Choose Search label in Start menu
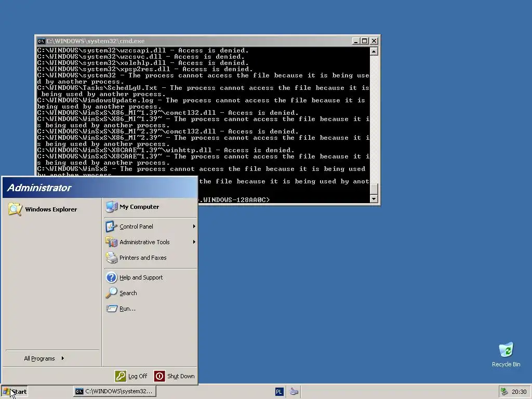Image resolution: width=532 pixels, height=399 pixels. click(x=128, y=293)
